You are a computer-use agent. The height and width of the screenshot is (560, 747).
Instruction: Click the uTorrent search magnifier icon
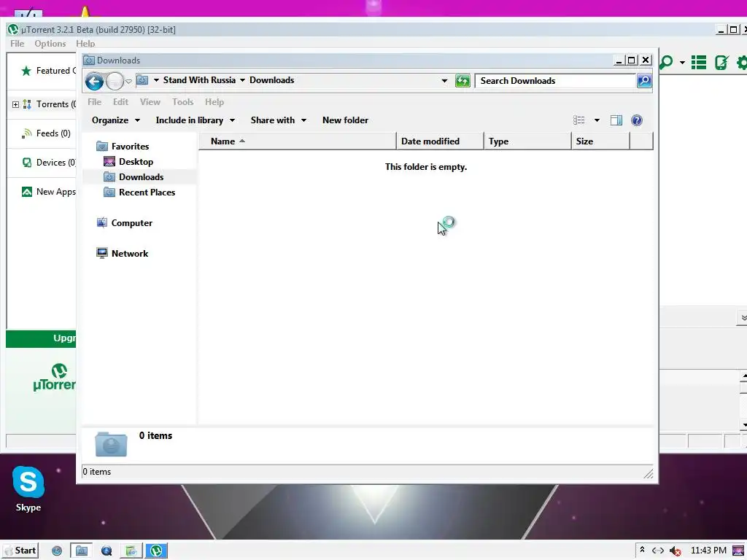coord(666,63)
